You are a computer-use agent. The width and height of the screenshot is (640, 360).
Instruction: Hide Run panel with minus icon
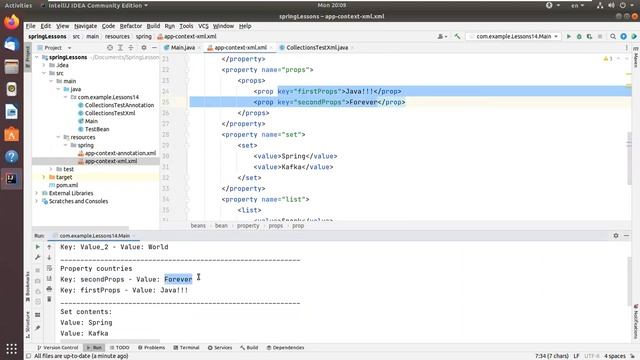click(x=627, y=236)
